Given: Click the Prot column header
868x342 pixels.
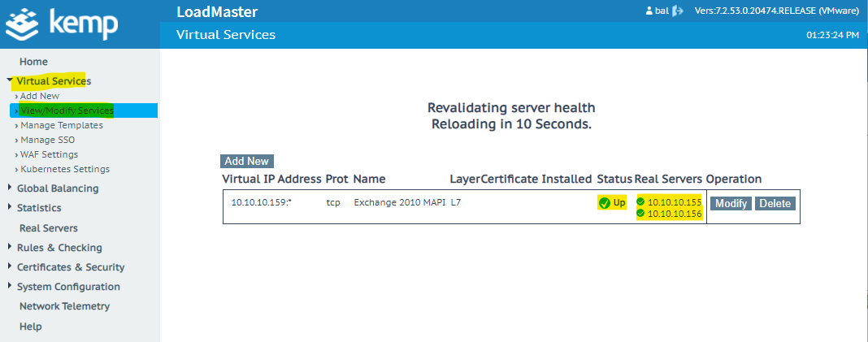Looking at the screenshot, I should (x=336, y=180).
